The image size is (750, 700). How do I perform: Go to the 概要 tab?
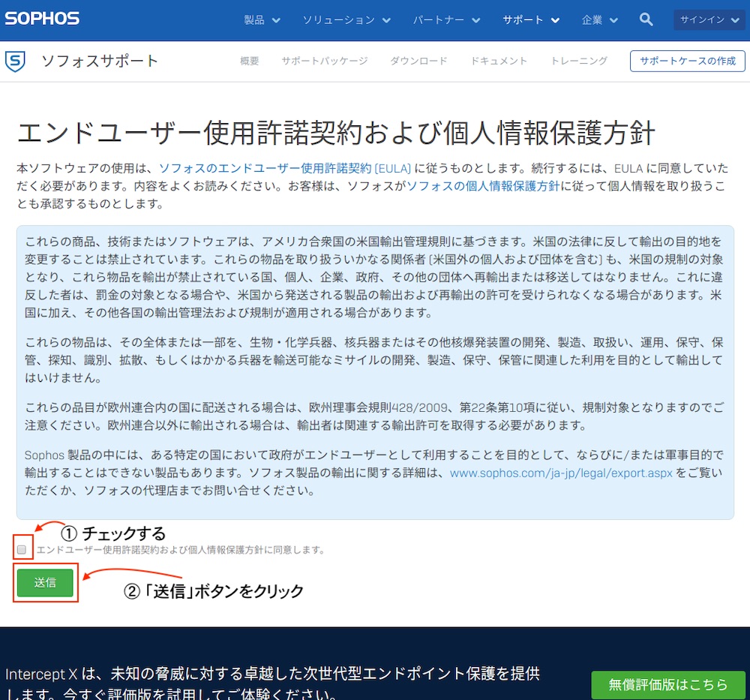click(249, 61)
